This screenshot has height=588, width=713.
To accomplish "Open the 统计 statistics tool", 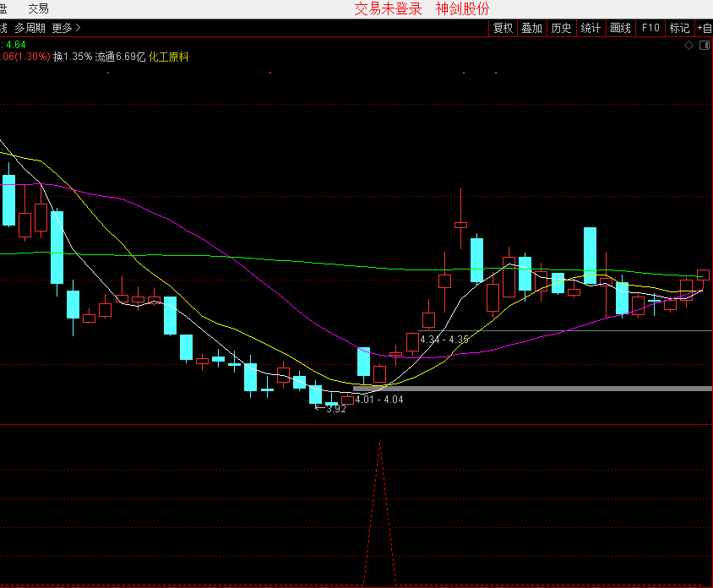I will point(591,28).
